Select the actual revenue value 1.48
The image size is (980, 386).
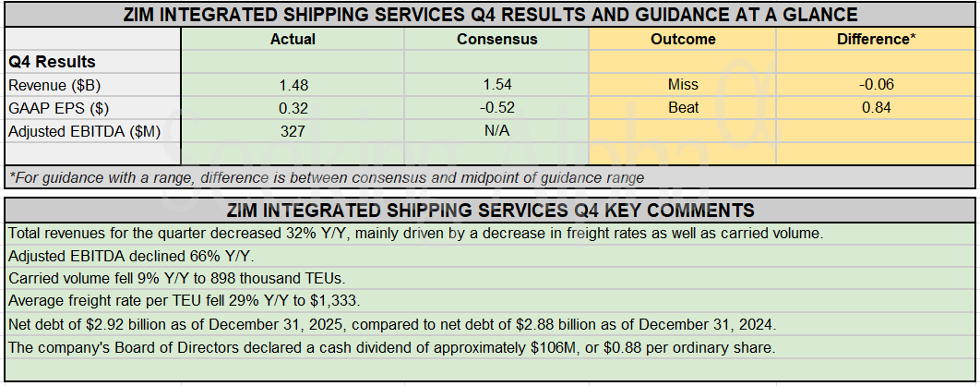point(293,85)
